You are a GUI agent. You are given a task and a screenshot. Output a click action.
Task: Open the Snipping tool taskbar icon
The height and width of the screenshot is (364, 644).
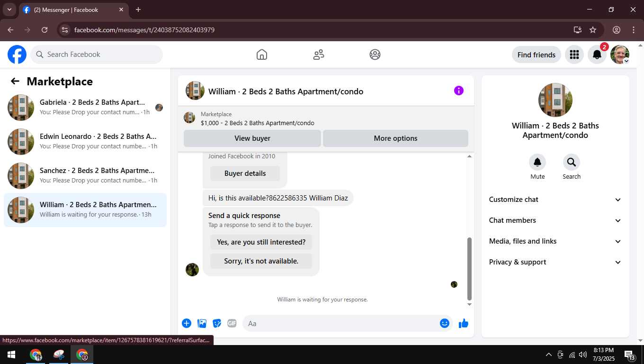point(59,355)
